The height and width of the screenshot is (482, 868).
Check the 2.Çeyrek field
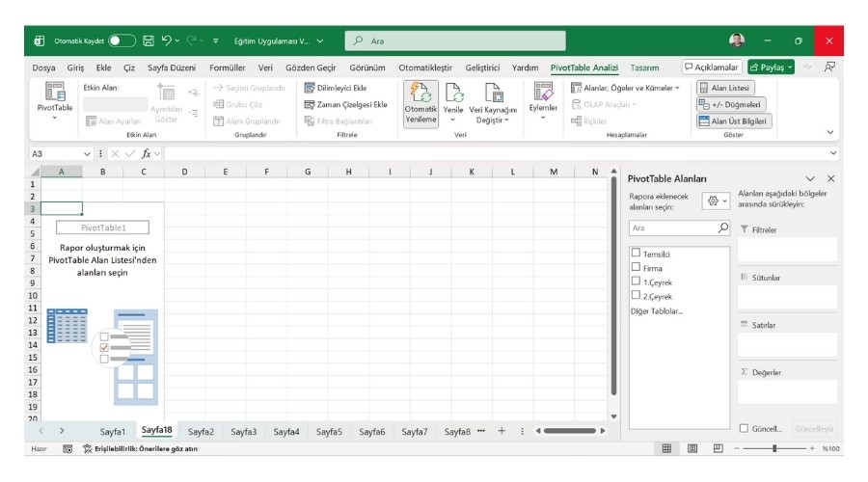coord(637,295)
